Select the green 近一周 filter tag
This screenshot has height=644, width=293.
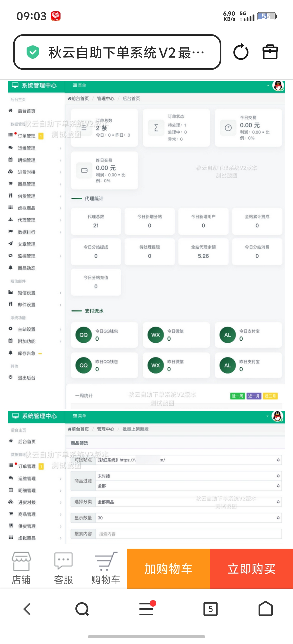pyautogui.click(x=237, y=396)
